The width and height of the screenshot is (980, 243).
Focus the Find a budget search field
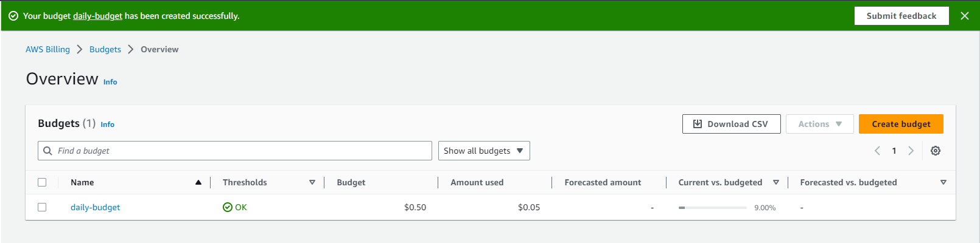(x=237, y=151)
